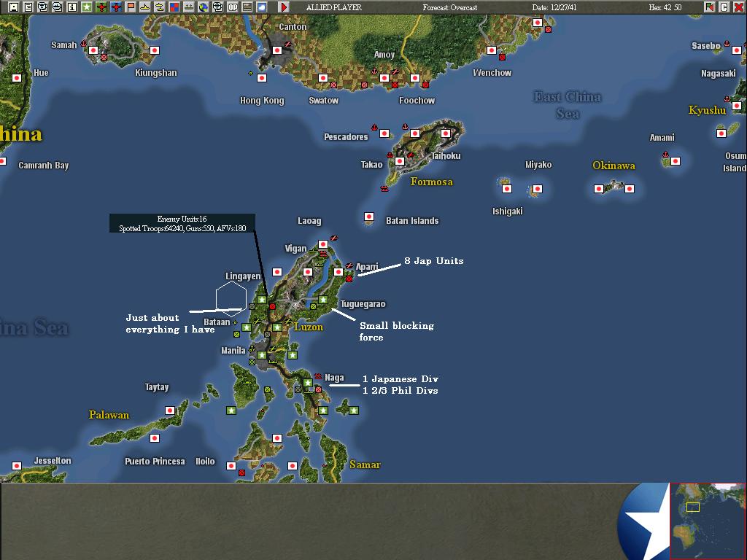Select the Japanese base marker at Taihoku
The height and width of the screenshot is (560, 747).
446,133
